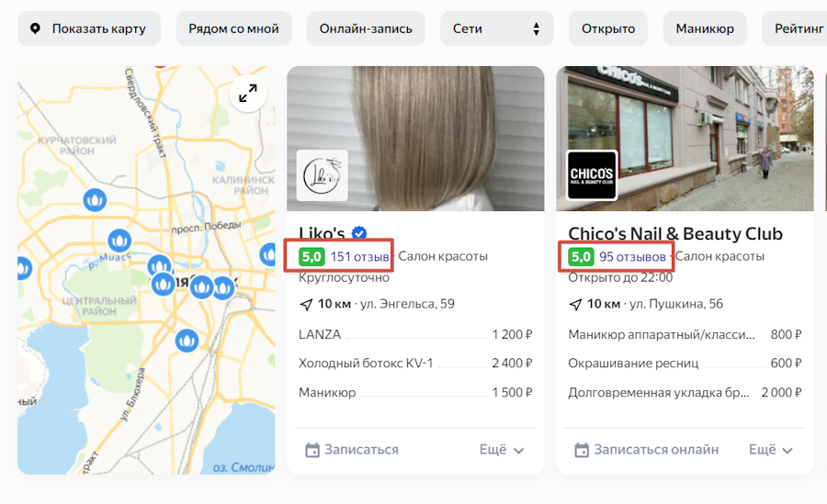Click the 5,0 rating badge for Chico's

click(x=582, y=257)
